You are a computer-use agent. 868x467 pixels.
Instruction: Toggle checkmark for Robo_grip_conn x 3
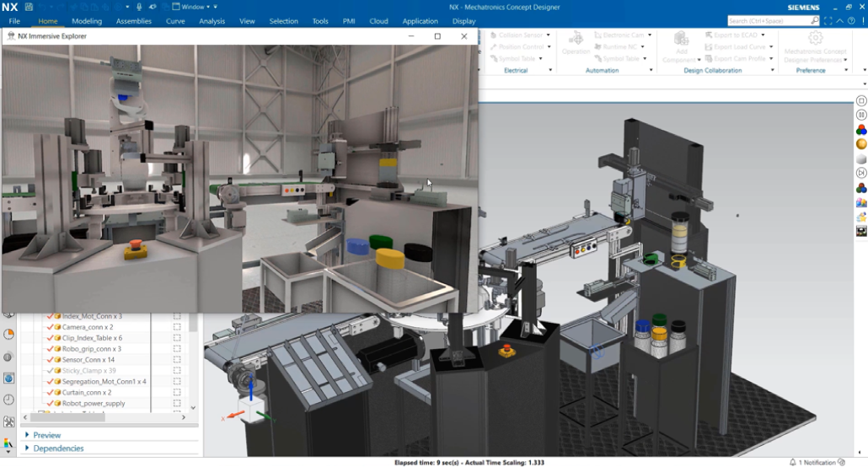pos(50,349)
